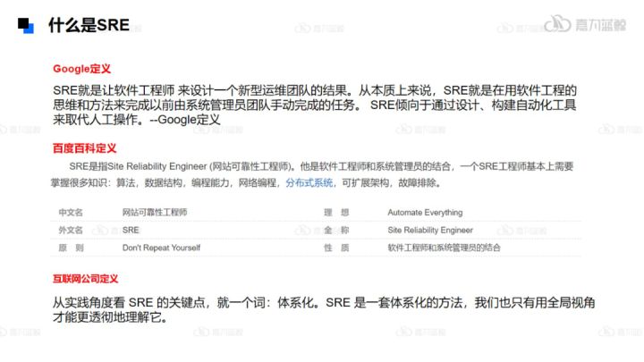
Task: Click the black and blue square title icon
Action: 25,25
